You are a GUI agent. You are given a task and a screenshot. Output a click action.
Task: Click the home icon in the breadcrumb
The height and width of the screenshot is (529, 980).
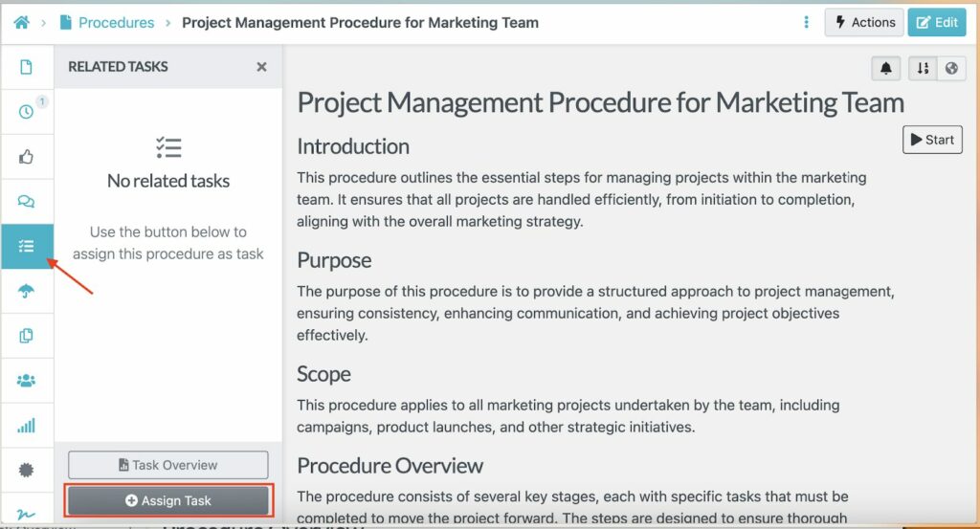pyautogui.click(x=21, y=22)
